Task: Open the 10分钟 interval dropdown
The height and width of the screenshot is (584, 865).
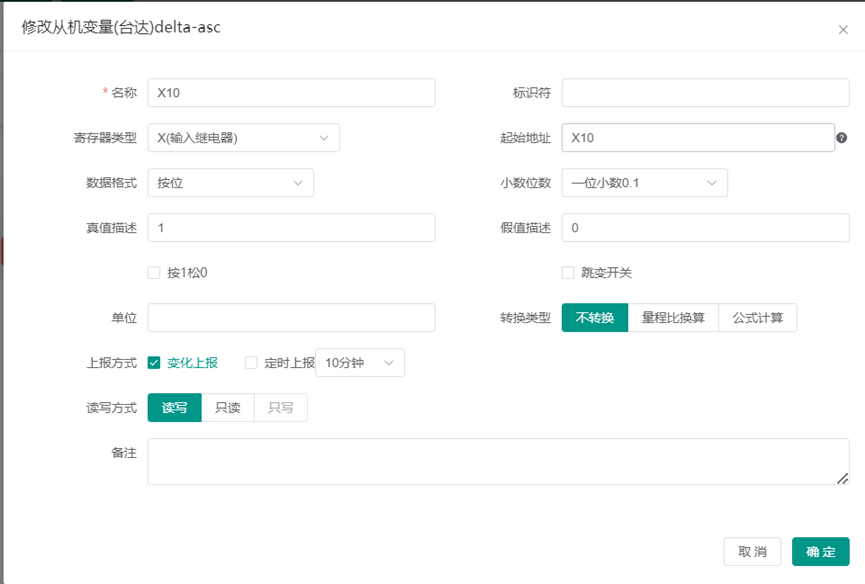Action: [360, 362]
